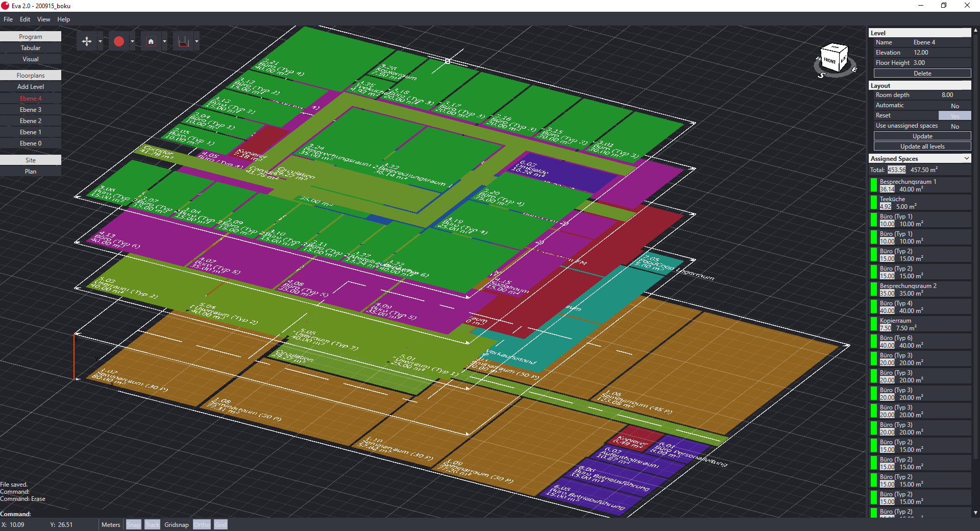The height and width of the screenshot is (531, 980).
Task: Toggle Snap in the status bar
Action: coord(133,524)
